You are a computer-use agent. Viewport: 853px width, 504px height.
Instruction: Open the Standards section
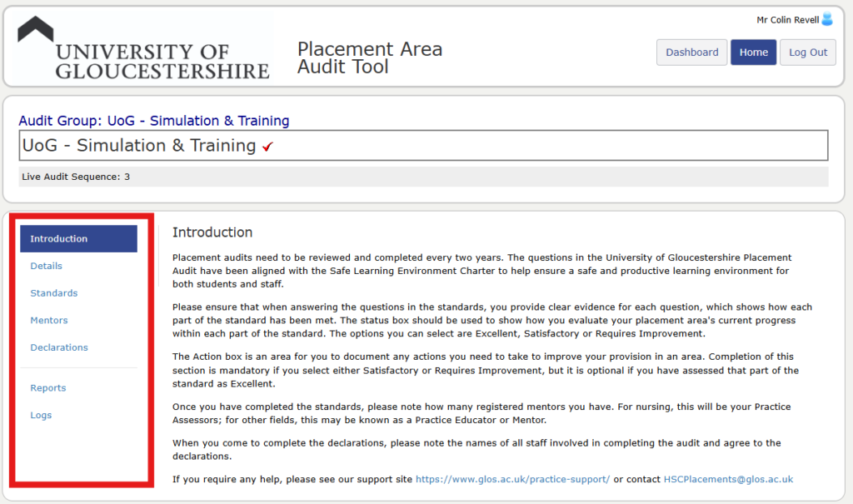(54, 293)
